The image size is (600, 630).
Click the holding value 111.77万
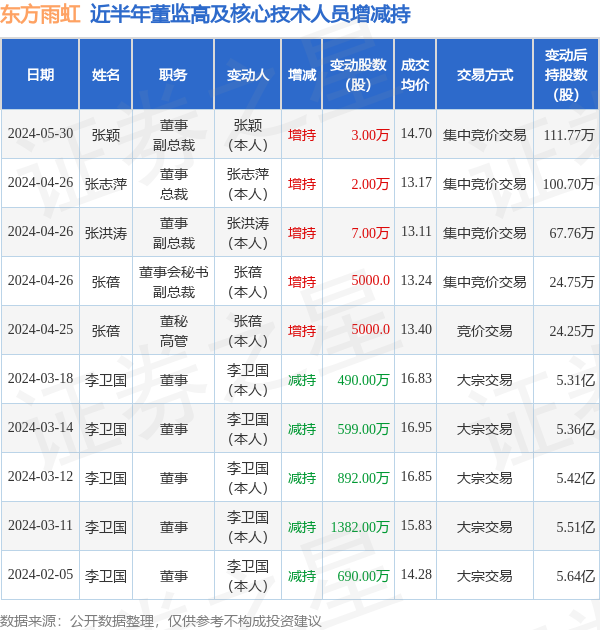(569, 135)
